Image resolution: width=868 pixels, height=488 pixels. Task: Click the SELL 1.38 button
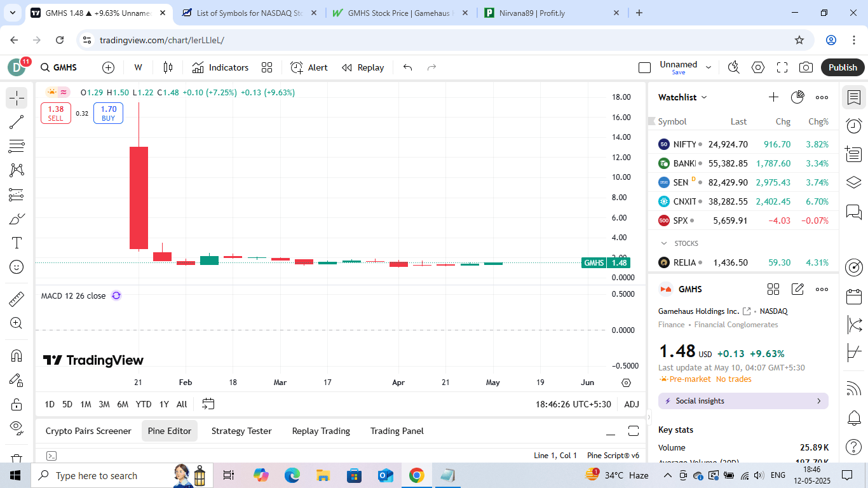[56, 113]
